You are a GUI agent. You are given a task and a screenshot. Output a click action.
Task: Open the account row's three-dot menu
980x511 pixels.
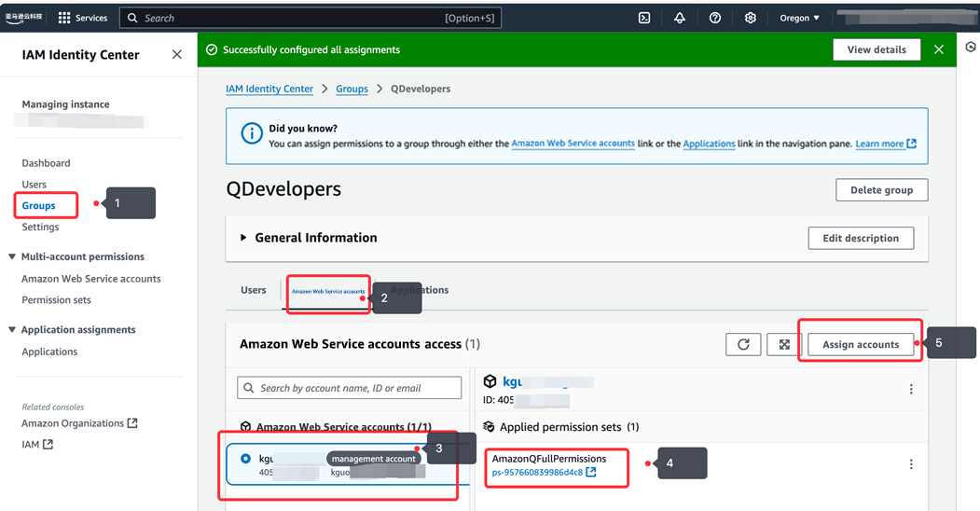911,389
